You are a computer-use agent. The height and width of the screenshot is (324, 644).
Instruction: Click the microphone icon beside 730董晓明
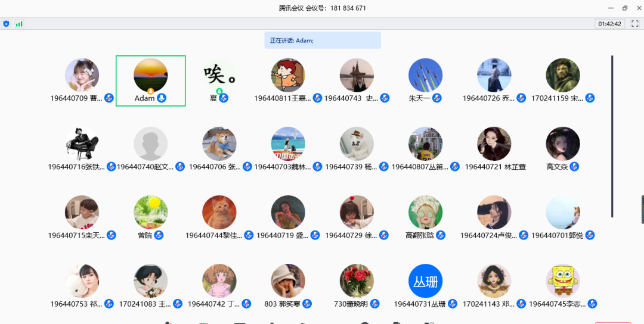(x=374, y=304)
